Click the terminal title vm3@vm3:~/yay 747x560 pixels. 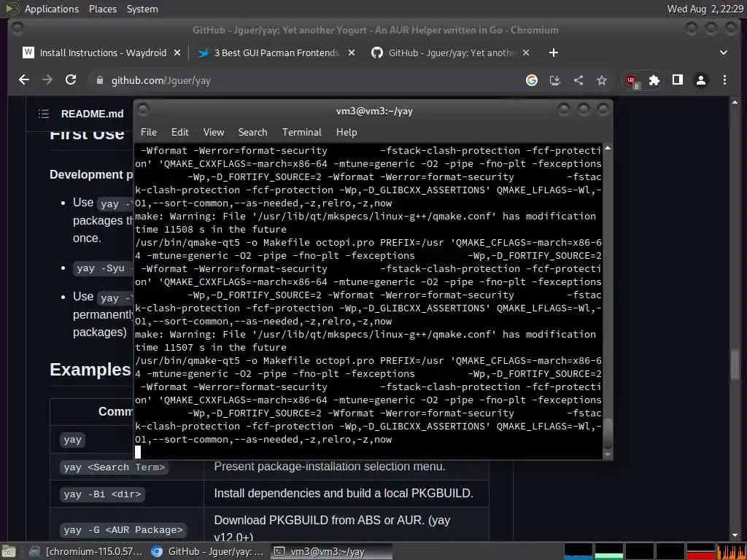click(x=374, y=112)
